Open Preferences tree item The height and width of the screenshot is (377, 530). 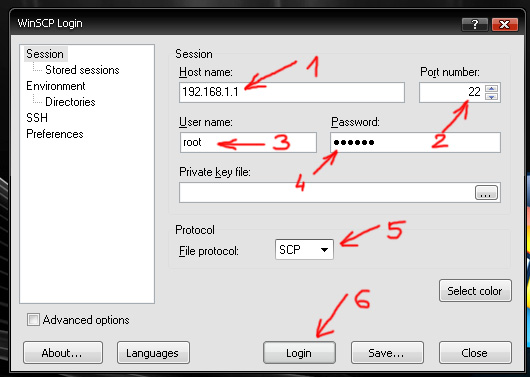55,134
